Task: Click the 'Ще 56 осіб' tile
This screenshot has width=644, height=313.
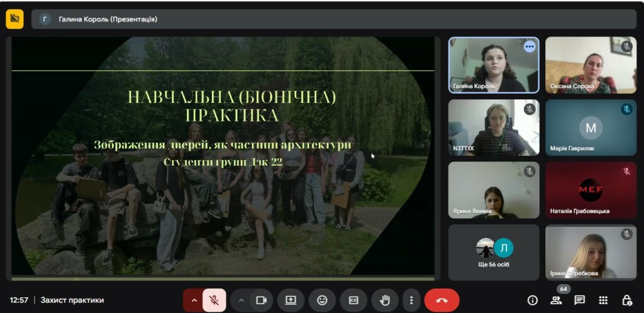Action: (x=494, y=252)
